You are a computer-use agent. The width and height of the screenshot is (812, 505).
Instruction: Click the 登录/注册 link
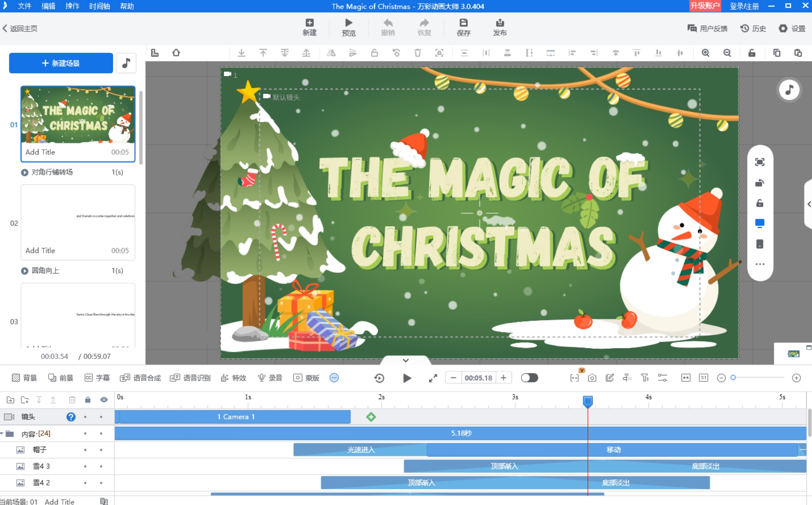[744, 6]
